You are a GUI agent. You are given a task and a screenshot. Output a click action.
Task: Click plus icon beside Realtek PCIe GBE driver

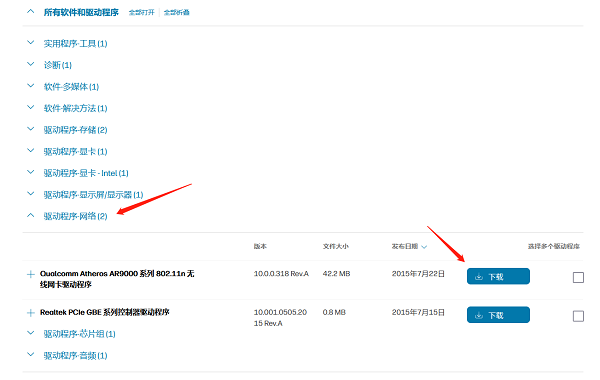pyautogui.click(x=31, y=313)
